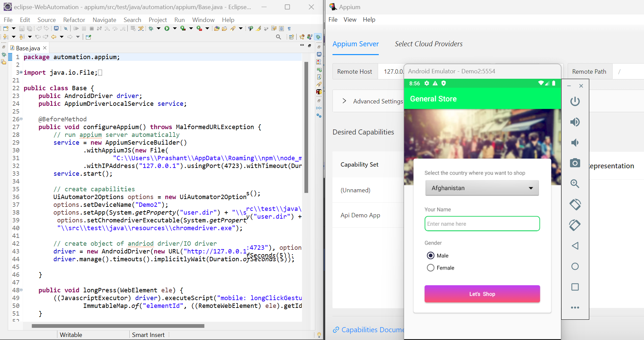Select the Female radio button

430,268
